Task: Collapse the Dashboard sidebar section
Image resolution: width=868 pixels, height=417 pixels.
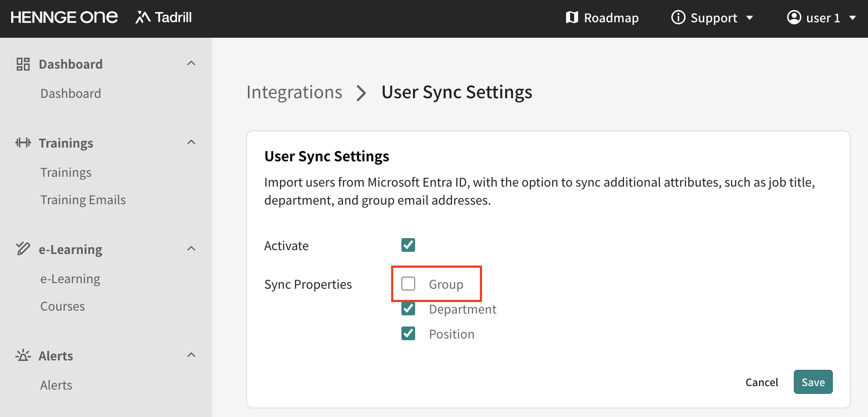Action: 191,63
